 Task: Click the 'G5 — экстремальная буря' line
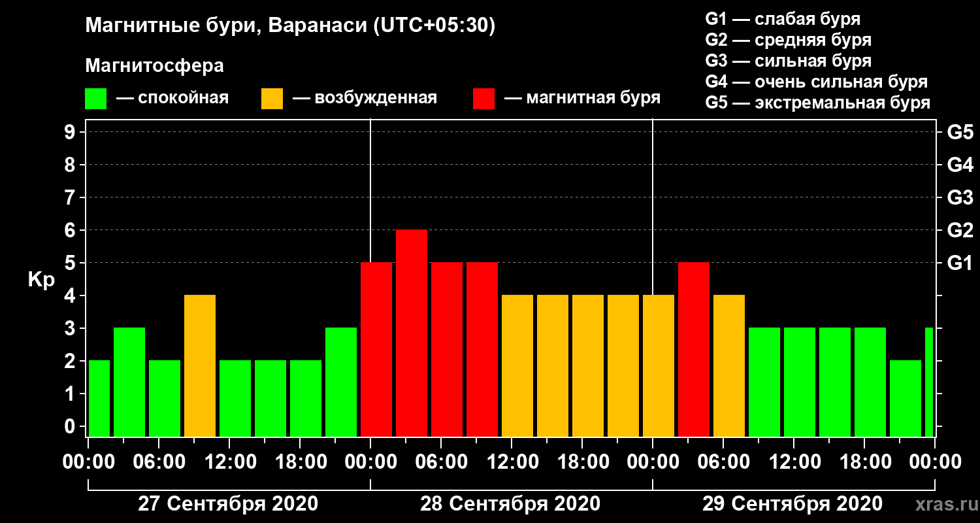coord(817,103)
